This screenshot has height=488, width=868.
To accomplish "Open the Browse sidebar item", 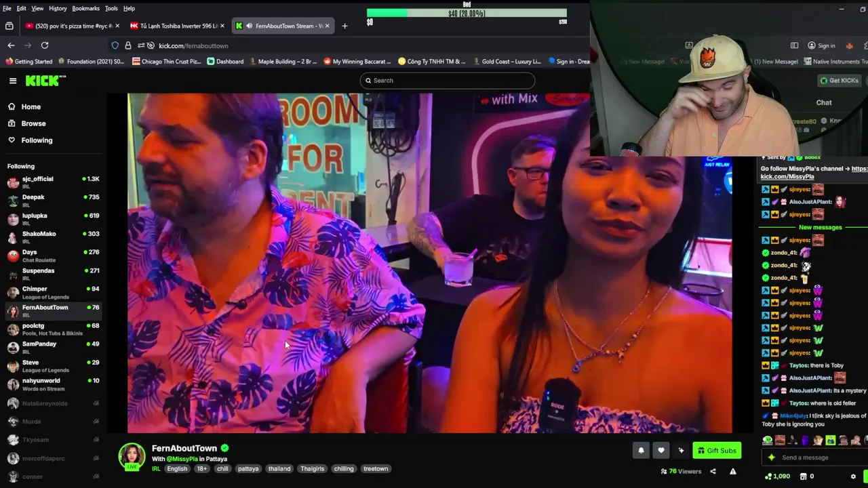I will [x=53, y=123].
